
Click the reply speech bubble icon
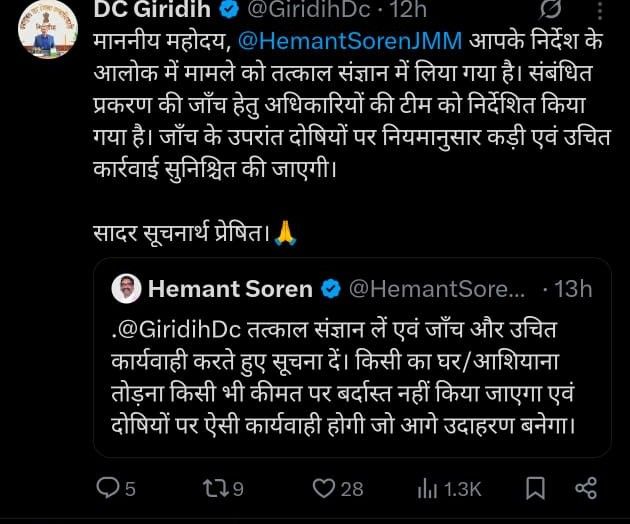108,487
